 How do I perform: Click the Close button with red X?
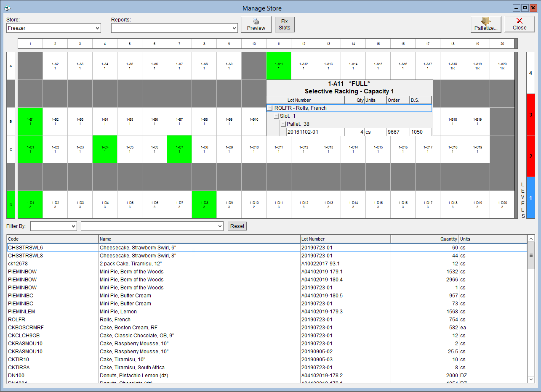pos(520,24)
